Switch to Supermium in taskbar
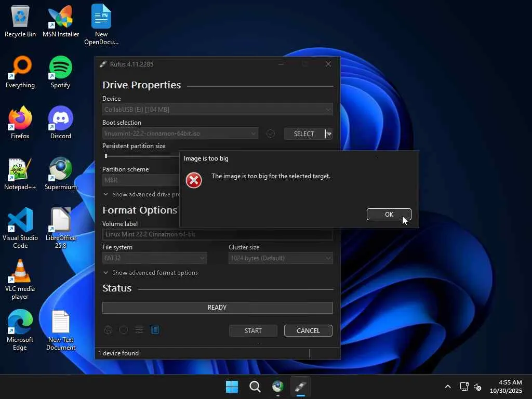The height and width of the screenshot is (399, 532). [x=278, y=387]
